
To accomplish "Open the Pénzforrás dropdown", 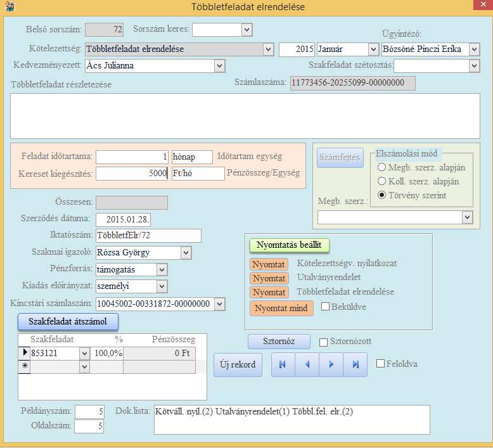I will coord(162,270).
